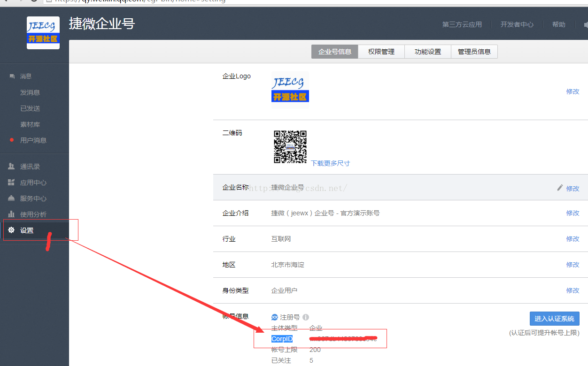Viewport: 588px width, 366px height.
Task: Click 修改 for 企业名称
Action: coord(573,188)
